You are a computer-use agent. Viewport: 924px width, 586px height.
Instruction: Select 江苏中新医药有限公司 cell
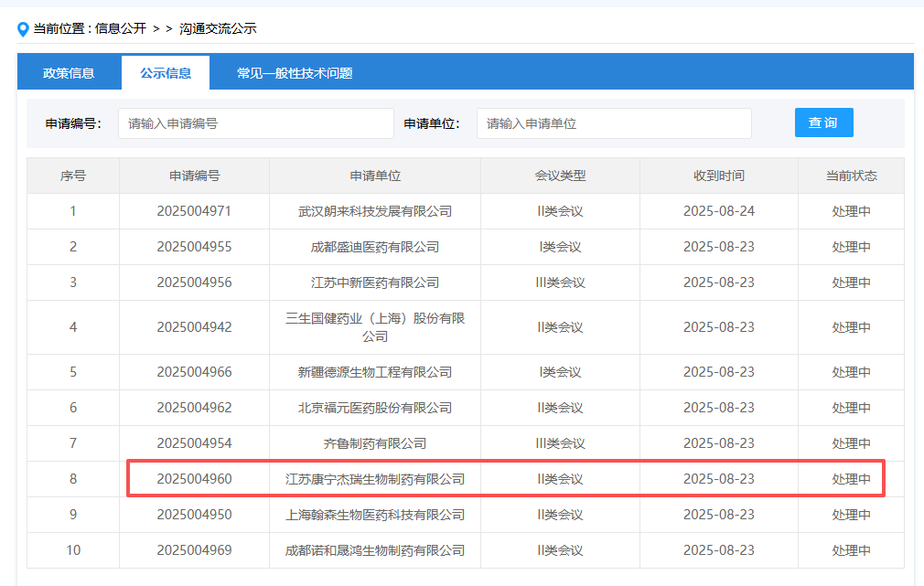pyautogui.click(x=375, y=282)
